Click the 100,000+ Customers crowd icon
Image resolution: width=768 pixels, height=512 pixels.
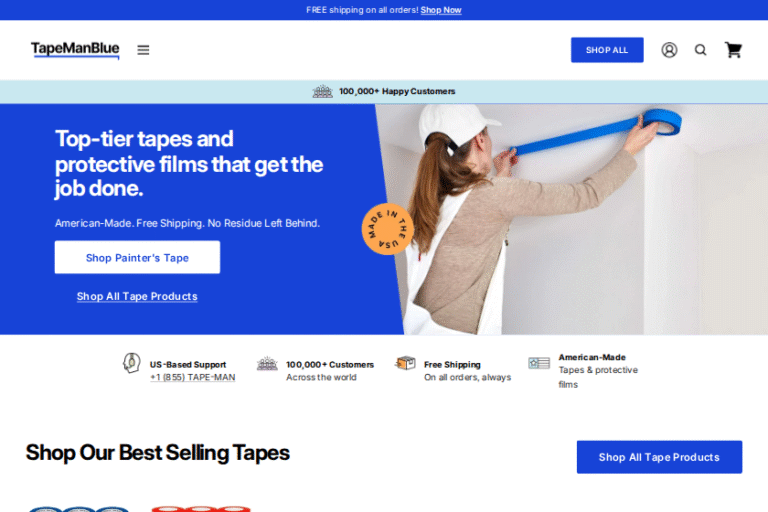point(267,364)
